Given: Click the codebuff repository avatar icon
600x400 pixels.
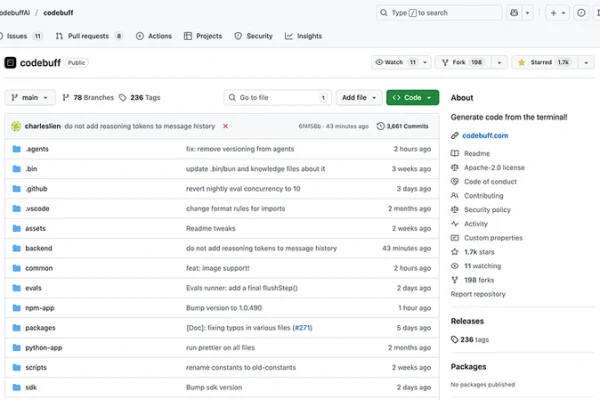Looking at the screenshot, I should (x=10, y=62).
